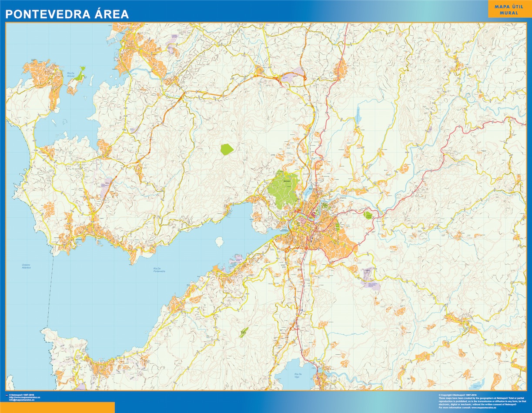Click the small green park east of Pontevedra city

pos(368,215)
